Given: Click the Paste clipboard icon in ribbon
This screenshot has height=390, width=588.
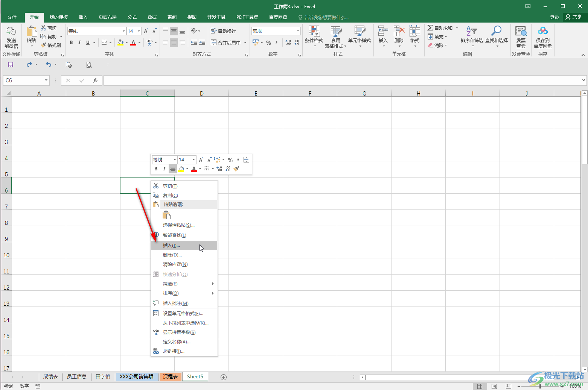Looking at the screenshot, I should [x=31, y=31].
